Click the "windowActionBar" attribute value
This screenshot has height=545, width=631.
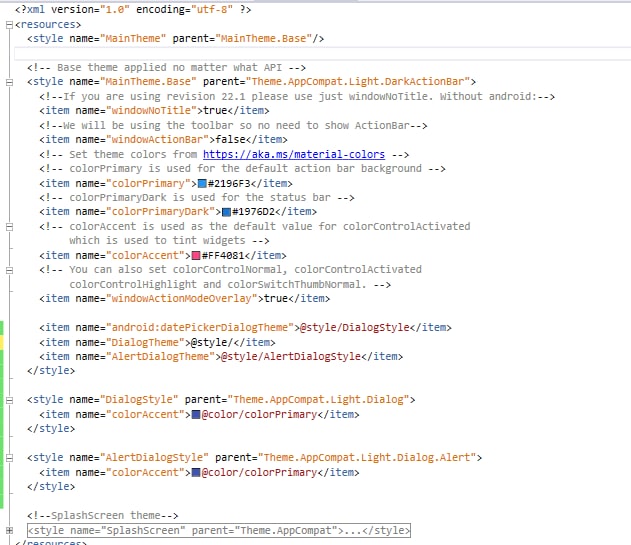157,140
